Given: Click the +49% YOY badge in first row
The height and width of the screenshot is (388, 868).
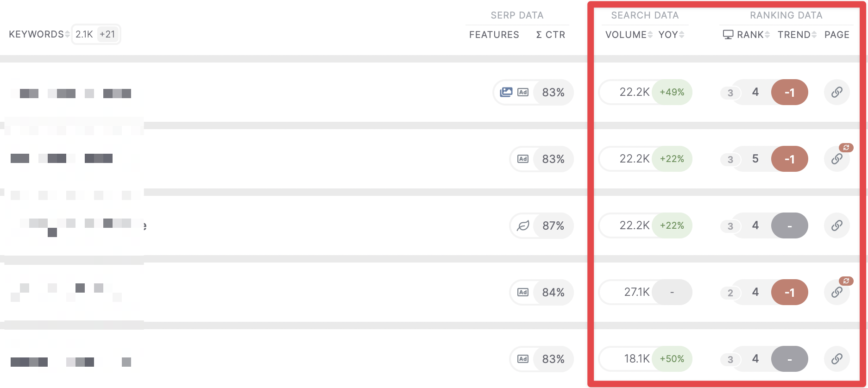Looking at the screenshot, I should coord(672,92).
